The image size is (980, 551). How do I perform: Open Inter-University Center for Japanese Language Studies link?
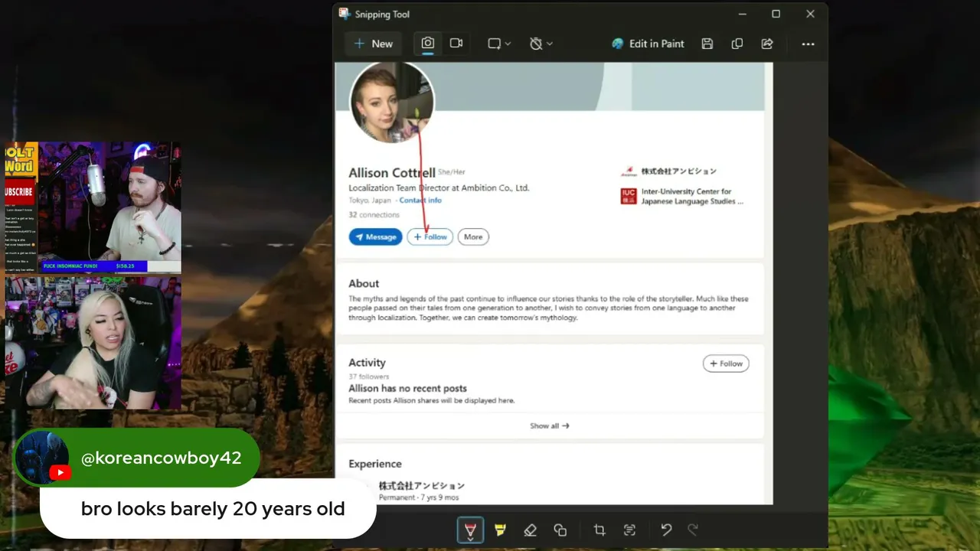pos(692,197)
